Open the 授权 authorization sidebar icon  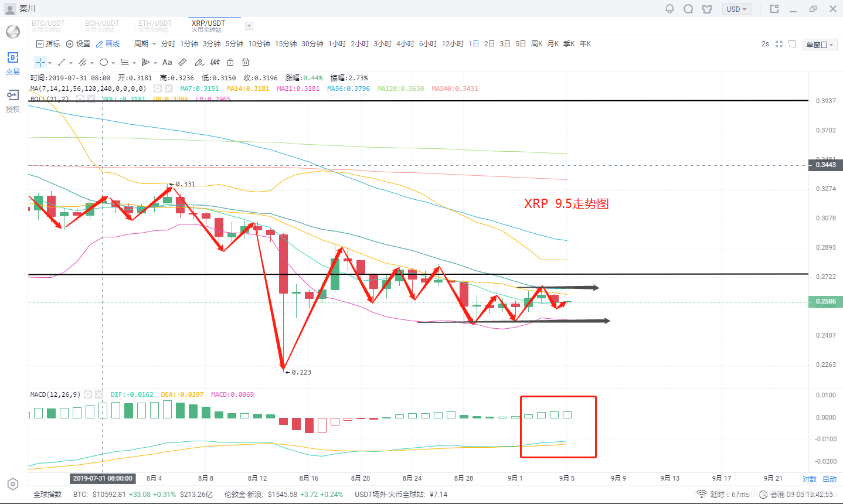pos(13,101)
